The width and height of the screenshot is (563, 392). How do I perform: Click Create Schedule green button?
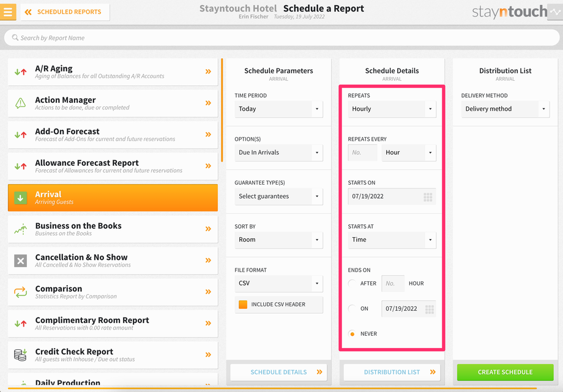505,372
